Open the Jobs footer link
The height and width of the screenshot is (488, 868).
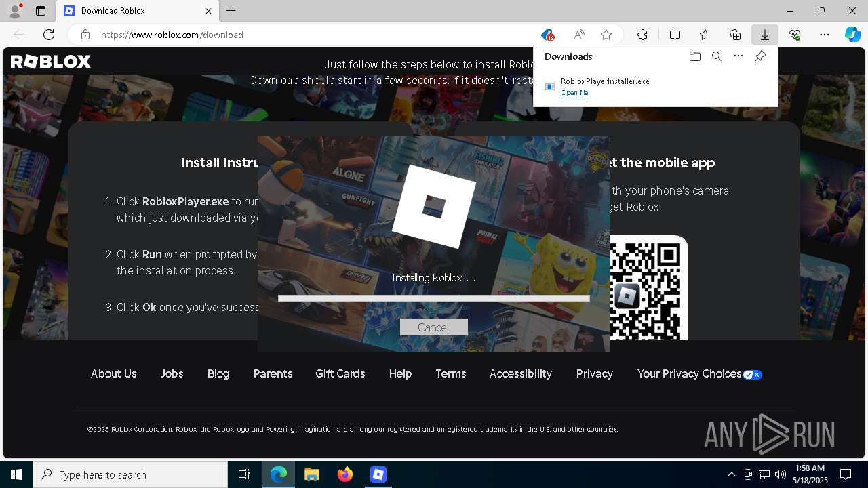tap(172, 373)
